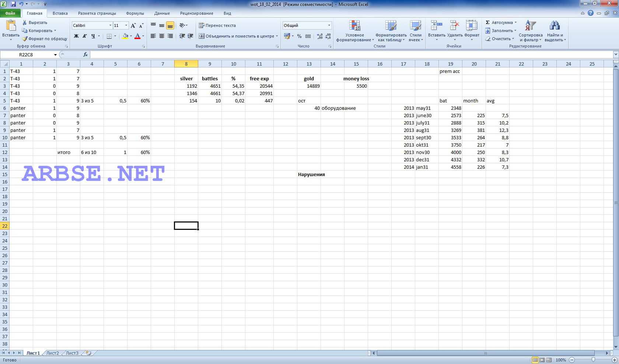Viewport: 619px width, 364px height.
Task: Open the text orientation options
Action: point(183,25)
